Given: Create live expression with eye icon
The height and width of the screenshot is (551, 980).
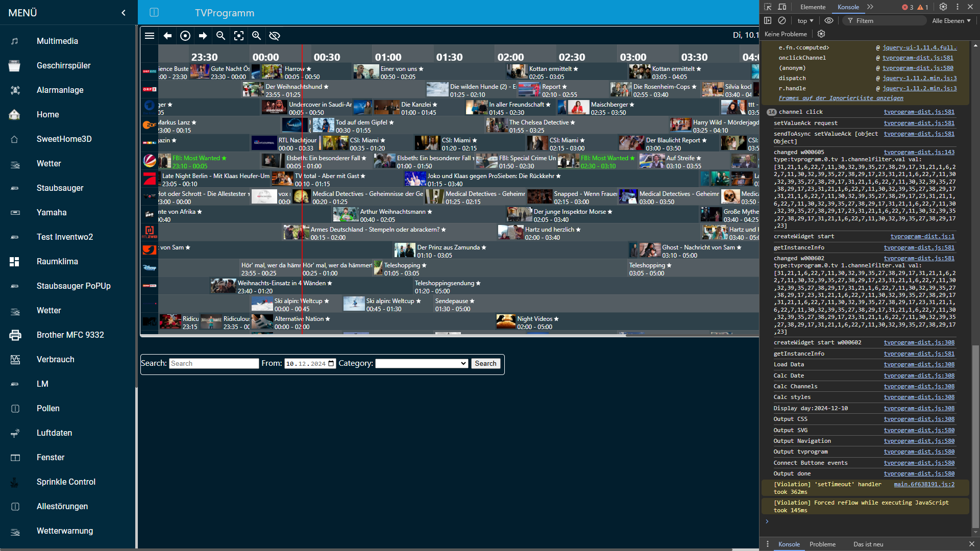Looking at the screenshot, I should (829, 20).
